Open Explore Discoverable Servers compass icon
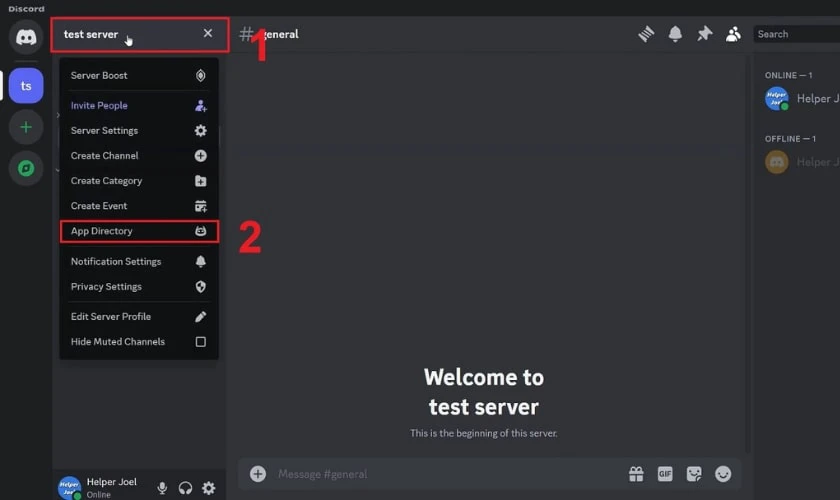 coord(26,169)
